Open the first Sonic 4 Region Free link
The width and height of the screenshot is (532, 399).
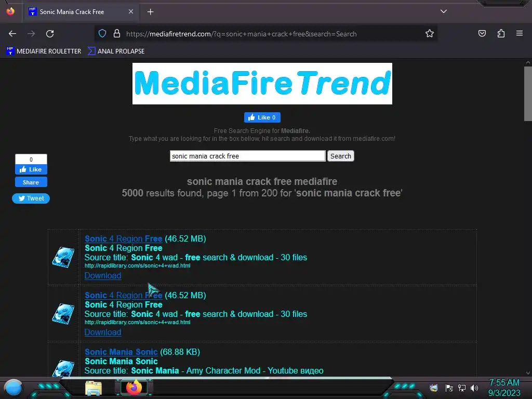click(x=124, y=239)
